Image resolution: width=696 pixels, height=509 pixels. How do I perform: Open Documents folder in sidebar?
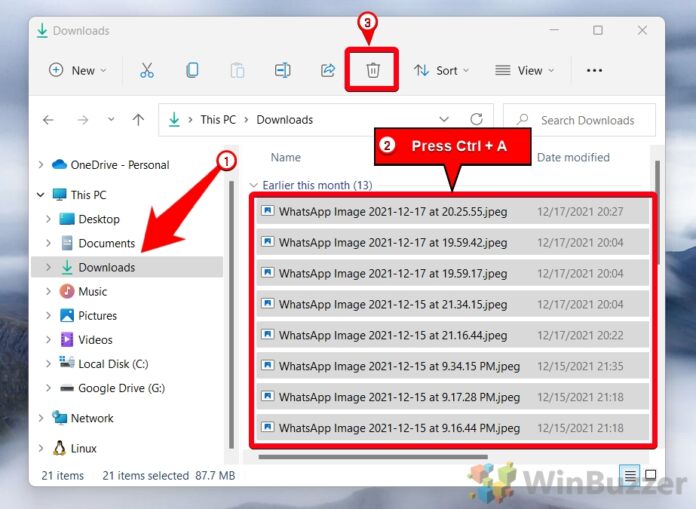tap(107, 243)
